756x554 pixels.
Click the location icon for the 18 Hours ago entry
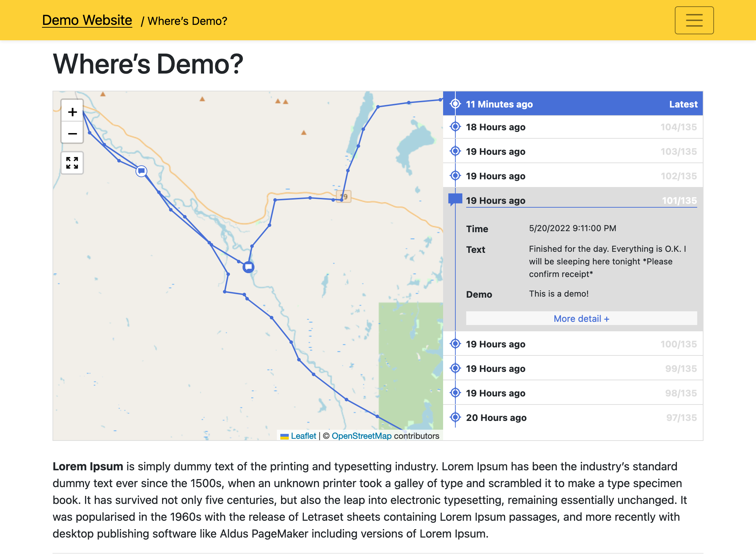coord(455,127)
